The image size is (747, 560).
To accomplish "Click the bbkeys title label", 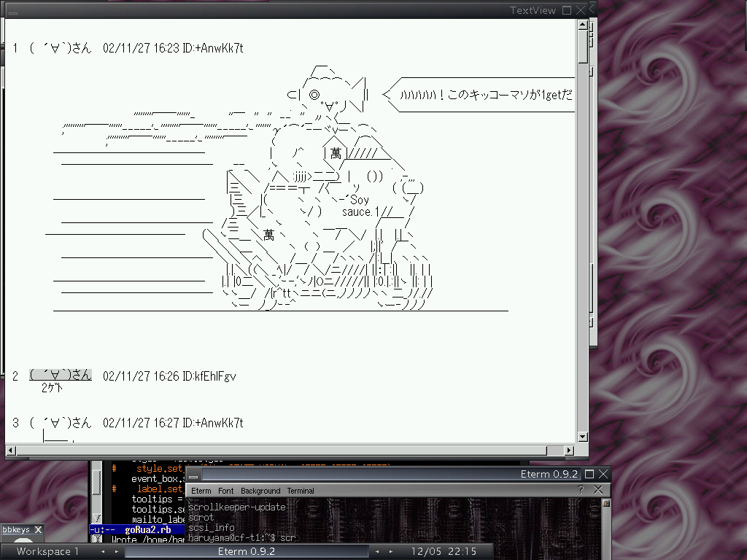I will coord(16,529).
